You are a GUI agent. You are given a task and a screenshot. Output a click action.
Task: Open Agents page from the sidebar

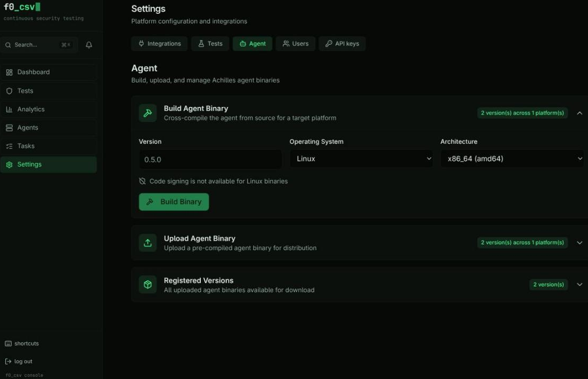click(x=48, y=128)
